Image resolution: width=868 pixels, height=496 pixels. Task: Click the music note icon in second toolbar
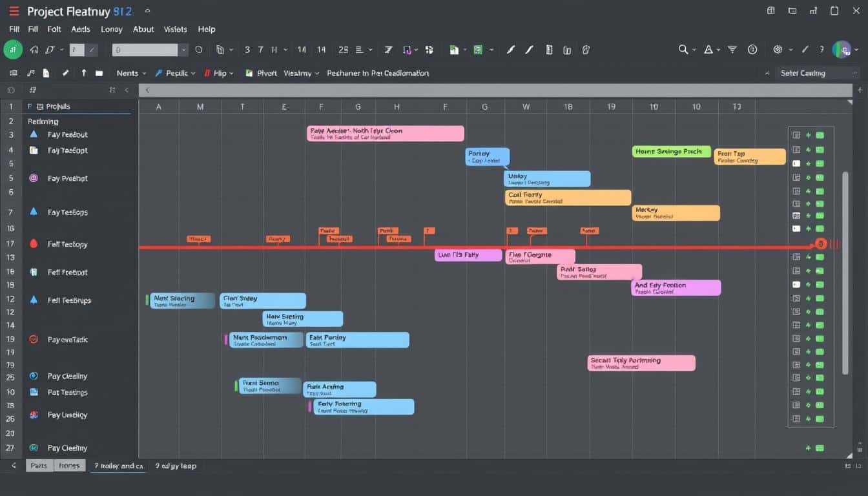tap(31, 74)
